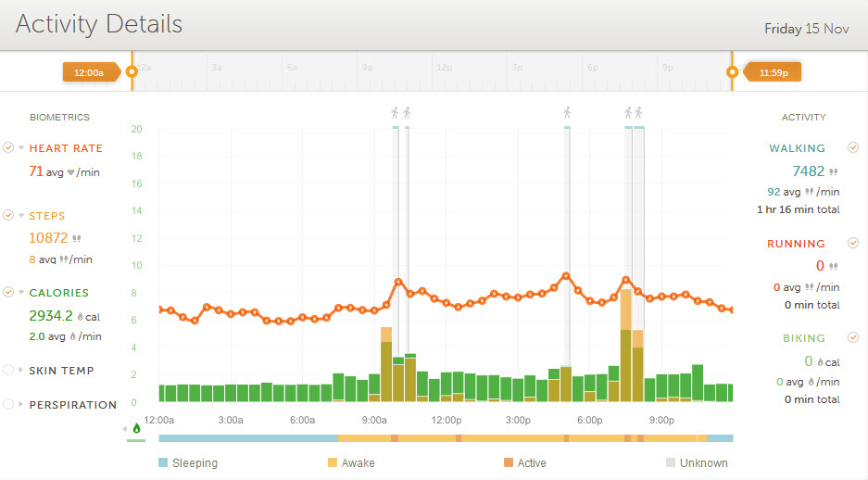Click the green flame calories icon below the chart
Viewport: 868px width, 480px height.
(136, 428)
